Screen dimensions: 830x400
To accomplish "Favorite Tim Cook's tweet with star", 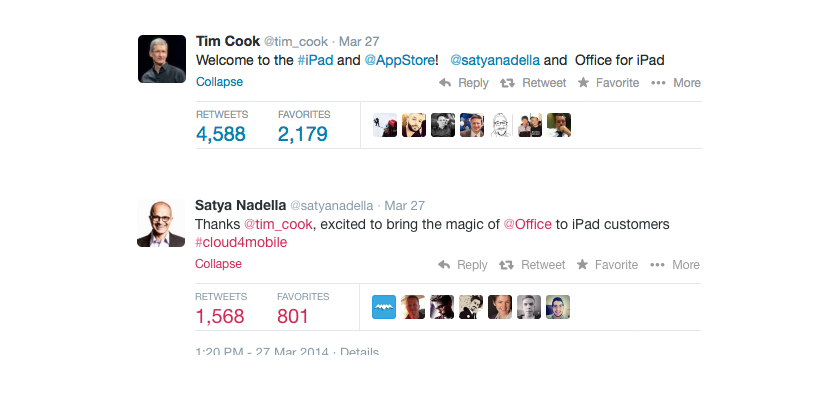I will (x=608, y=83).
